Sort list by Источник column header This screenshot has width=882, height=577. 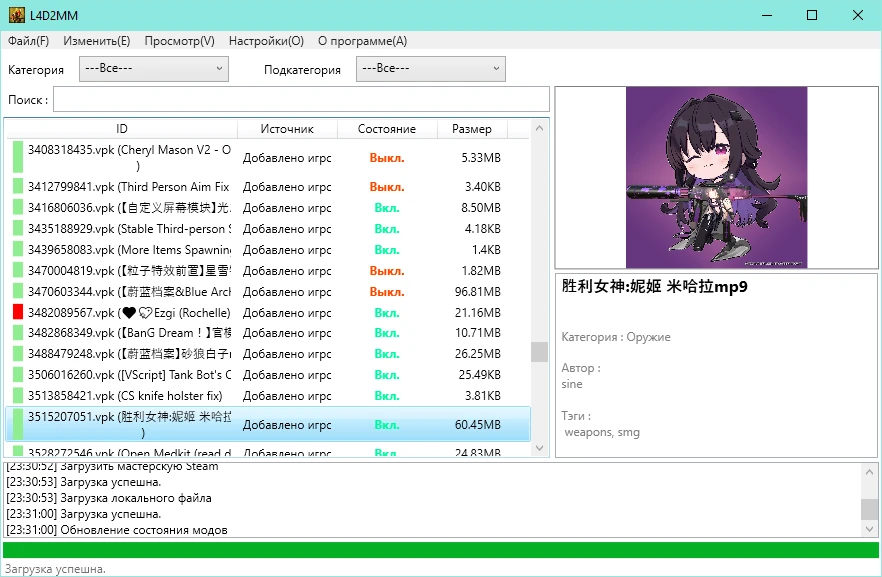287,129
